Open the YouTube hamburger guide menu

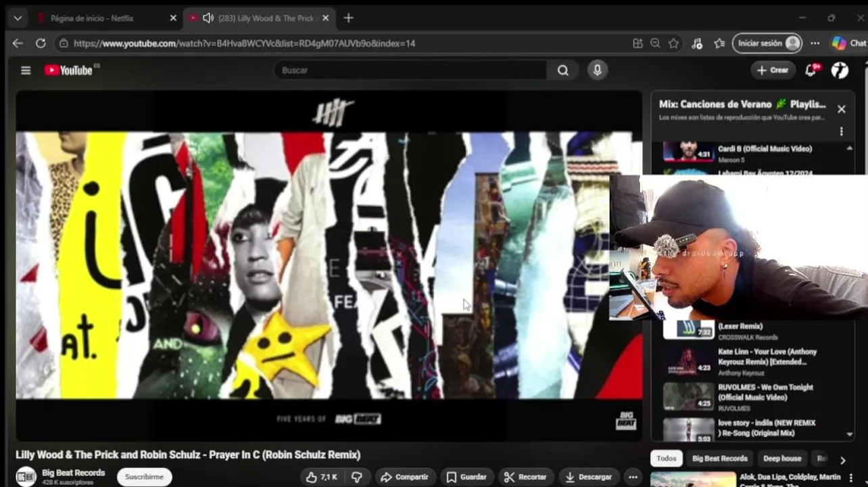tap(26, 70)
